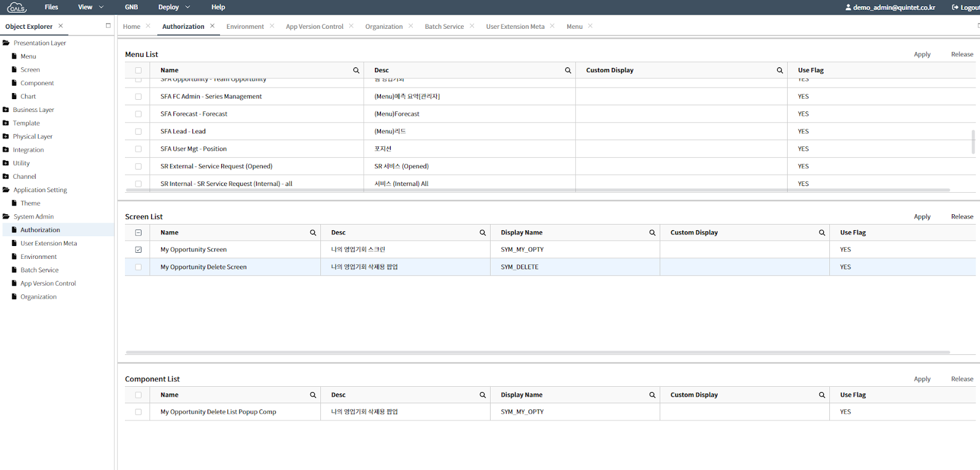Check the SFA User Mgt - Position row
This screenshot has height=470, width=980.
coord(138,149)
